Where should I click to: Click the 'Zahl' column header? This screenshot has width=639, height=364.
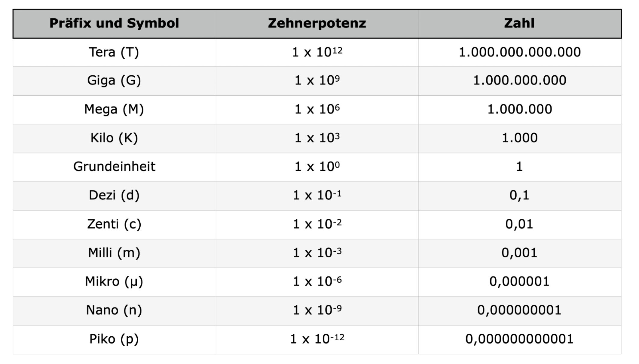click(519, 23)
